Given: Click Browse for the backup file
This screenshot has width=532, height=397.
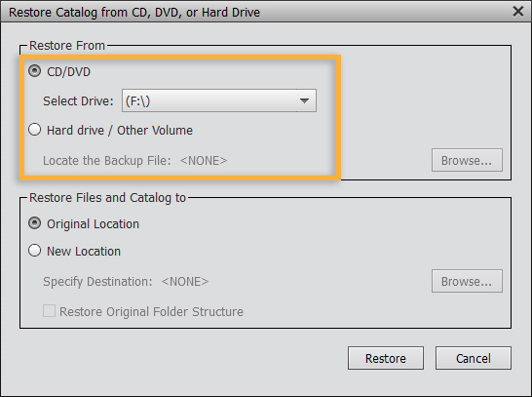Looking at the screenshot, I should [467, 160].
